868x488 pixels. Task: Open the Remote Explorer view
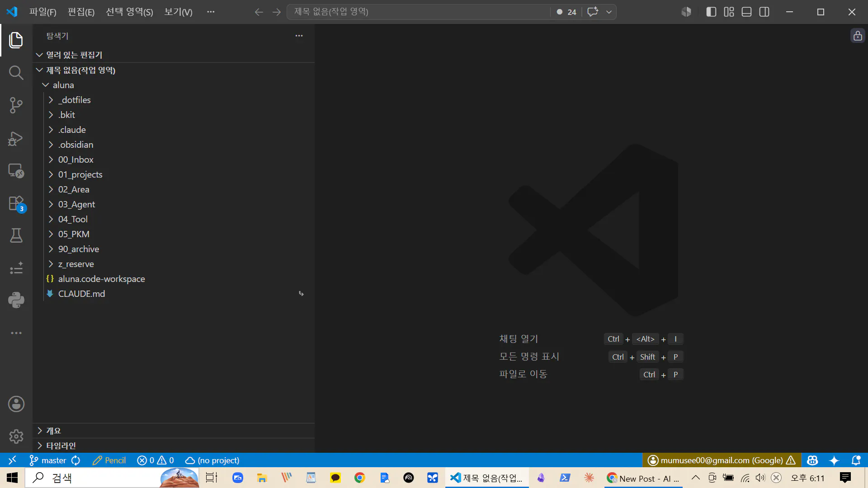(x=16, y=171)
